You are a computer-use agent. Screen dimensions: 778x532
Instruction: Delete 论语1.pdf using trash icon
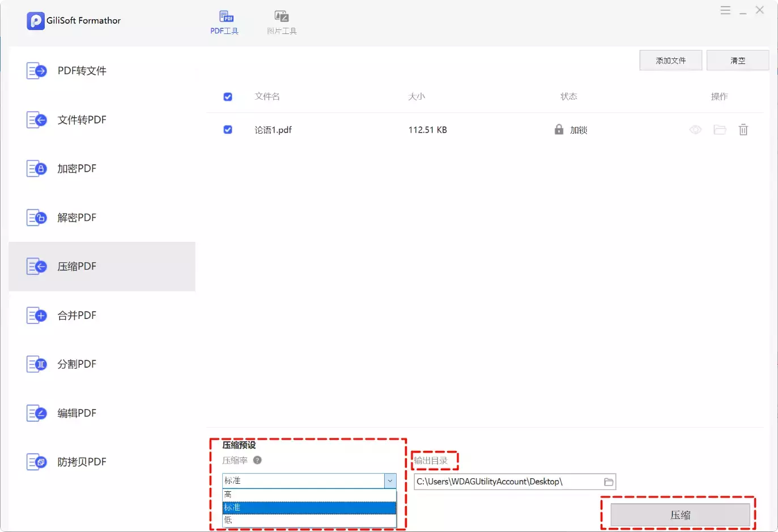(743, 130)
